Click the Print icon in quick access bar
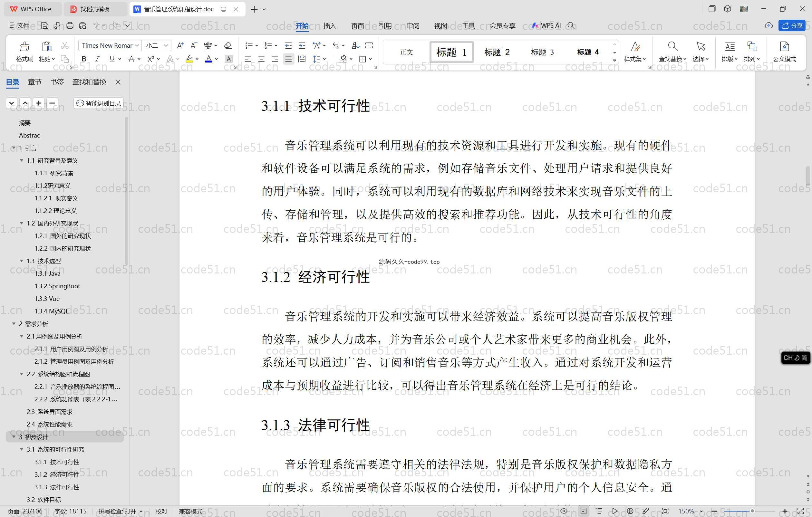The height and width of the screenshot is (517, 812). [70, 26]
